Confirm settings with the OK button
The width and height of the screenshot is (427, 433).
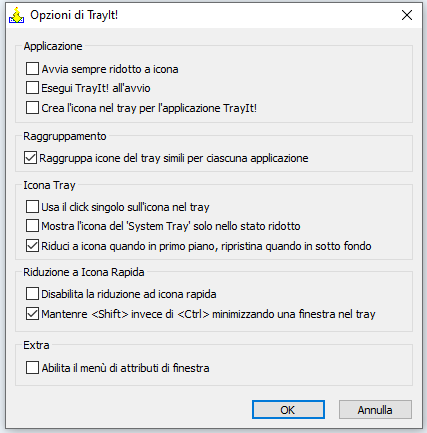[288, 410]
